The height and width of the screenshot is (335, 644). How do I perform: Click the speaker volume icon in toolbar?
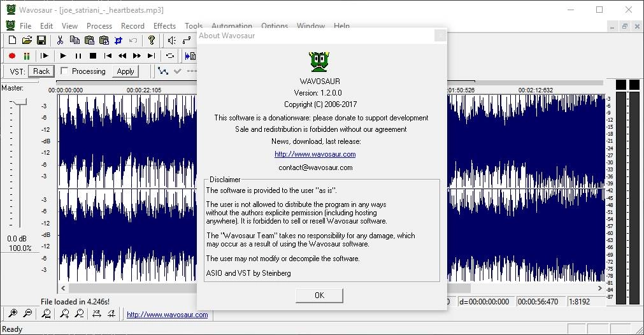pyautogui.click(x=172, y=40)
